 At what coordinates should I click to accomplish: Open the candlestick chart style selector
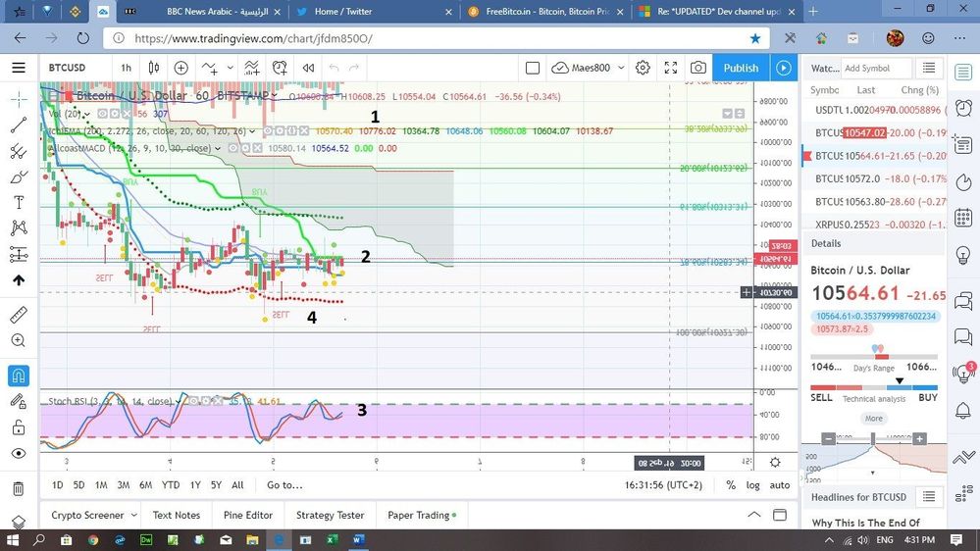coord(154,68)
